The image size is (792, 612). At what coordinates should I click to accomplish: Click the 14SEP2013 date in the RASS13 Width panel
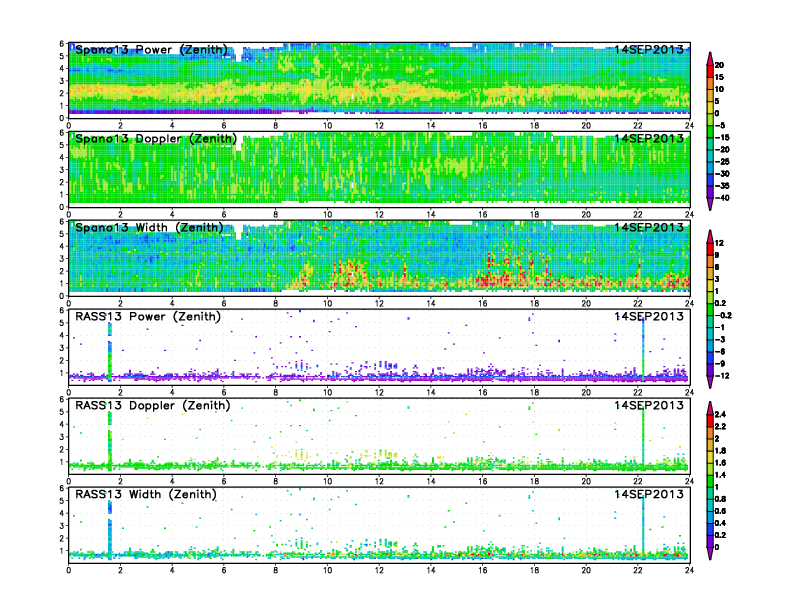coord(648,494)
